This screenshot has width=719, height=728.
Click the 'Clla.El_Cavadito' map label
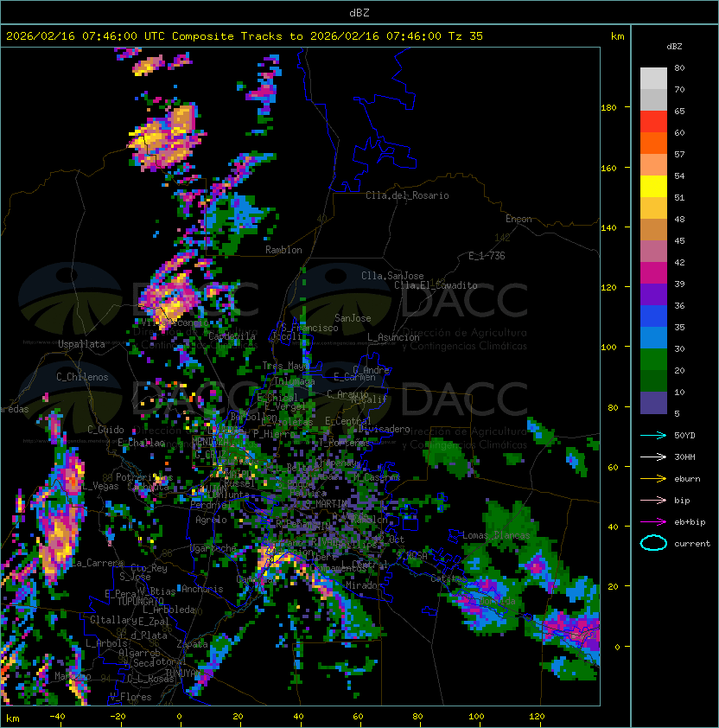(436, 285)
